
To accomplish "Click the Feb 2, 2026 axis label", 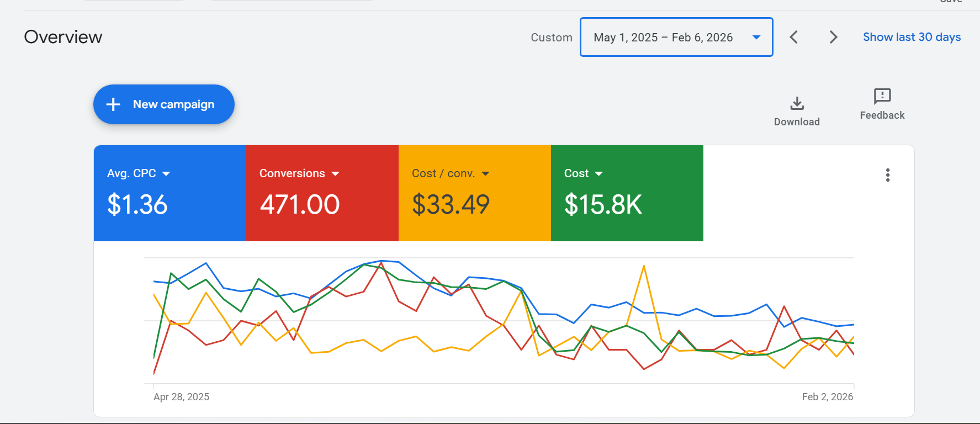I will (x=827, y=397).
